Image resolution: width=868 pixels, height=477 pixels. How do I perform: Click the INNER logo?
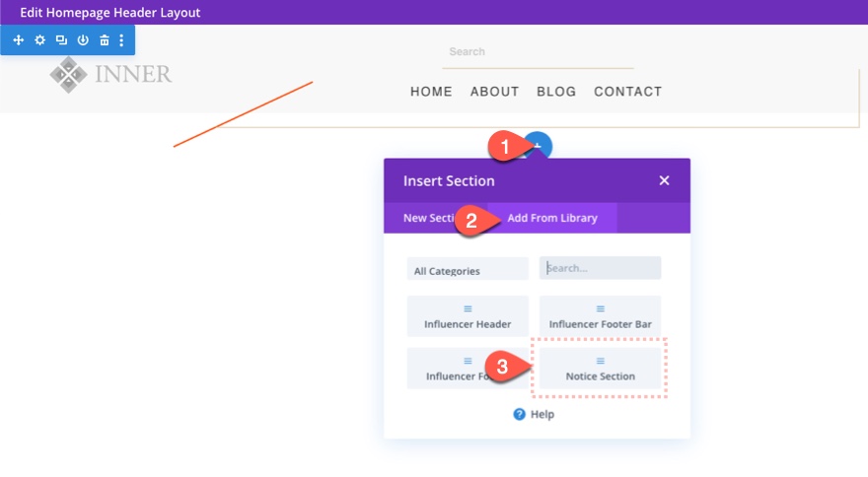pos(110,74)
